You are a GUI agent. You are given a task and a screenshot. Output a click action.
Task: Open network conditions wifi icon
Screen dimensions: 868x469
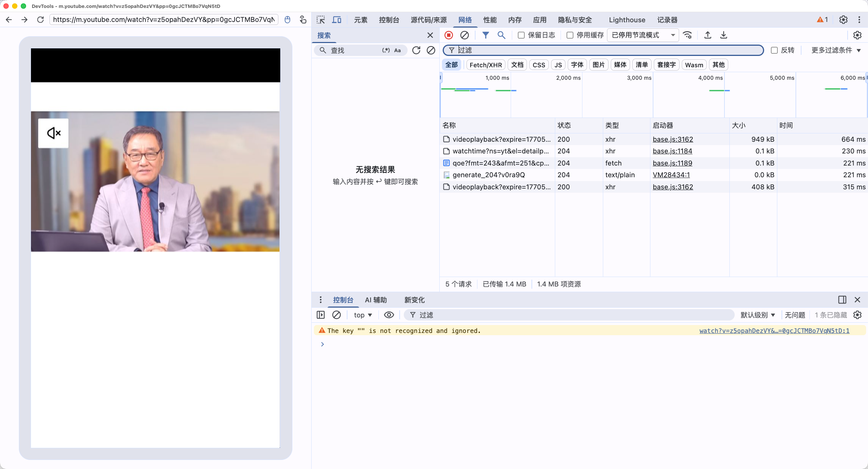687,35
